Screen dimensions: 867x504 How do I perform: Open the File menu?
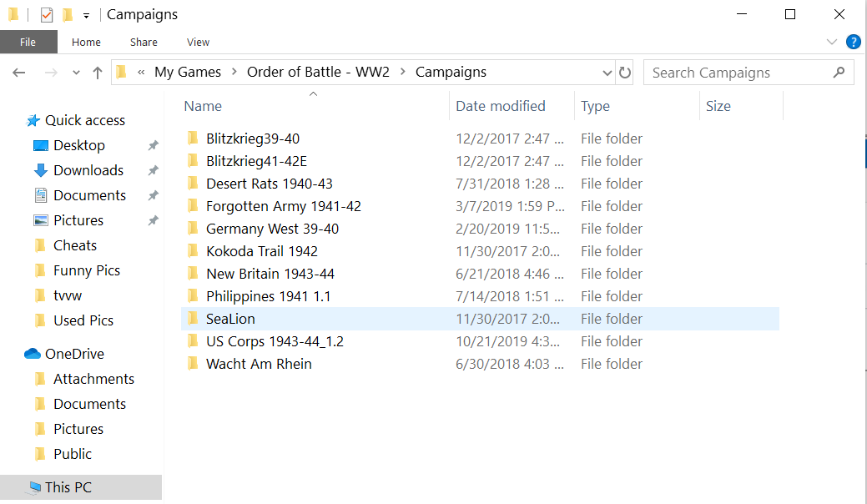coord(28,42)
